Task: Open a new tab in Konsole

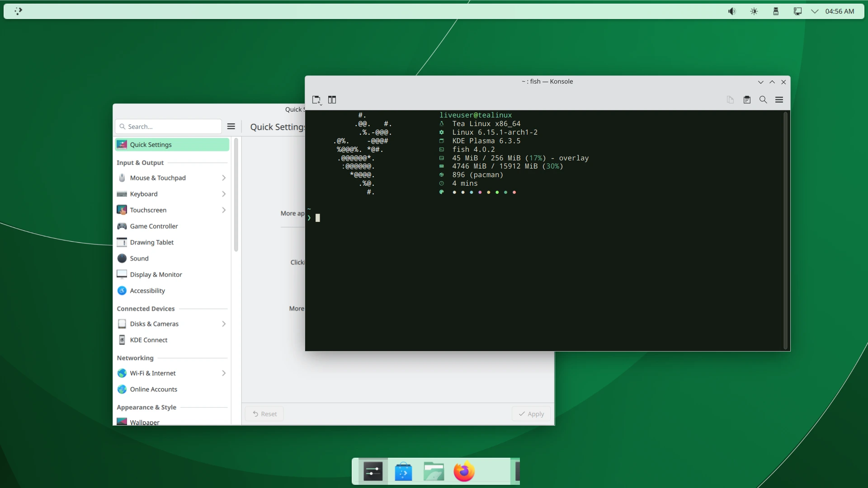Action: point(316,99)
